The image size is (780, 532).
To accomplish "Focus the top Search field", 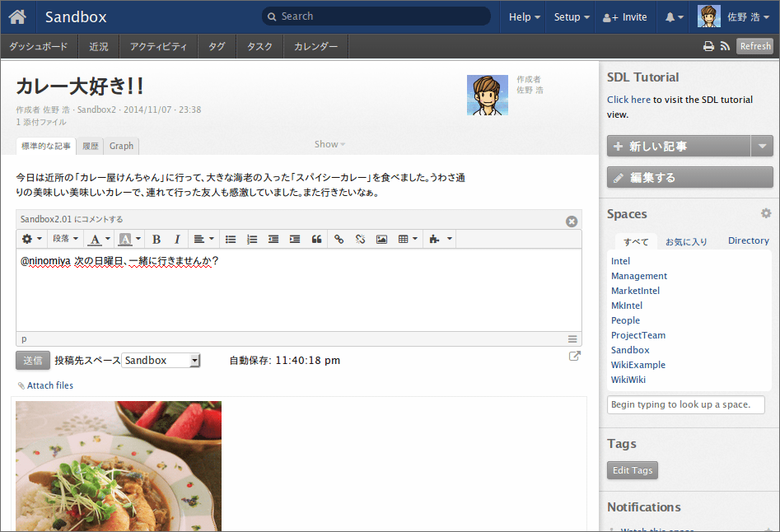I will tap(376, 16).
